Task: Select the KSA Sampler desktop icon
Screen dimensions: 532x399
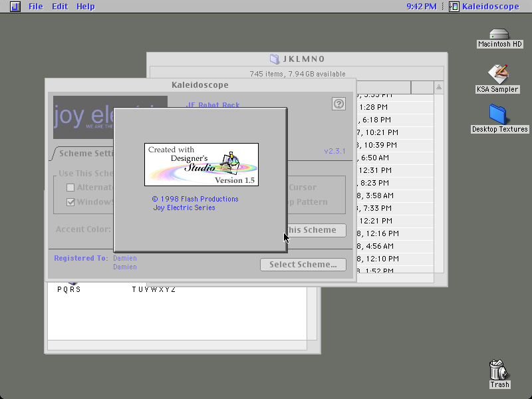Action: point(497,79)
